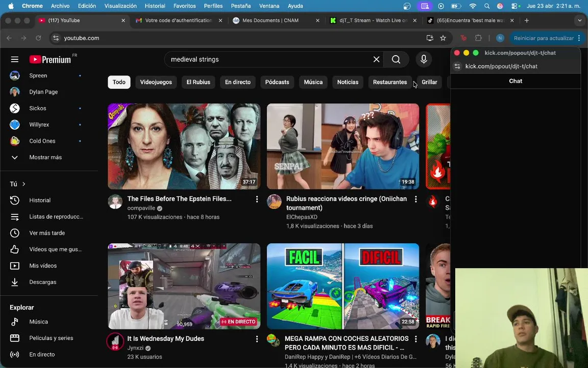Select the Videojuegos filter chip

coord(156,82)
